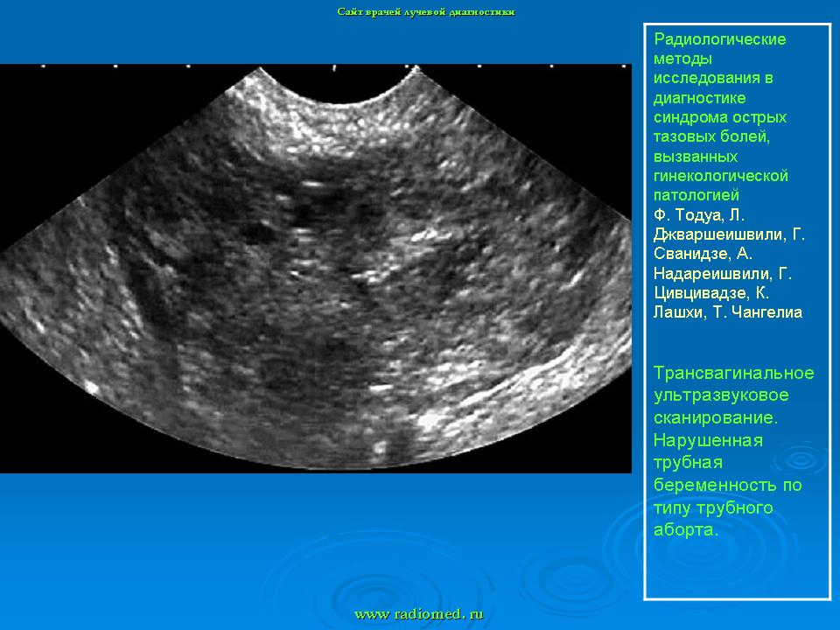This screenshot has width=840, height=630.
Task: Click the "синдрома острых" title line
Action: coord(720,117)
